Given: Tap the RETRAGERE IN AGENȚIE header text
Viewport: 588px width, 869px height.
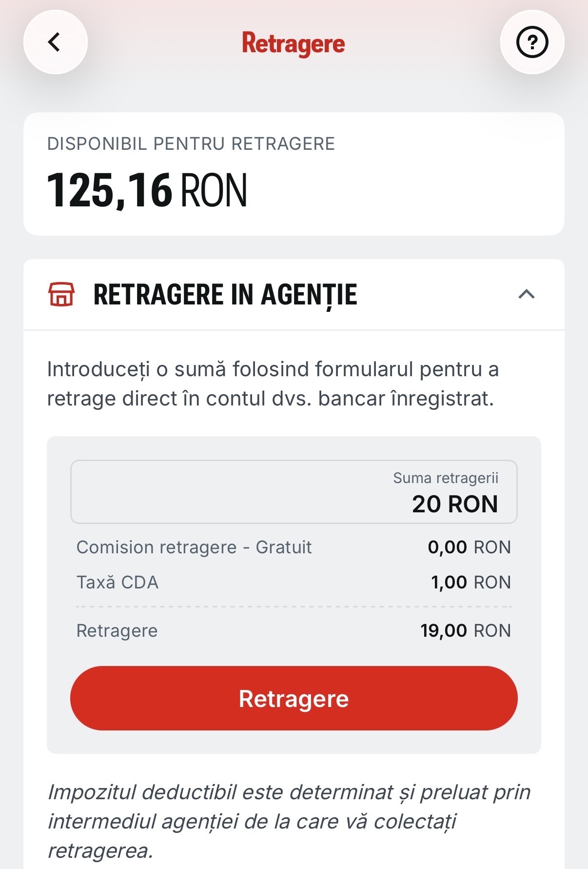Looking at the screenshot, I should pos(225,295).
